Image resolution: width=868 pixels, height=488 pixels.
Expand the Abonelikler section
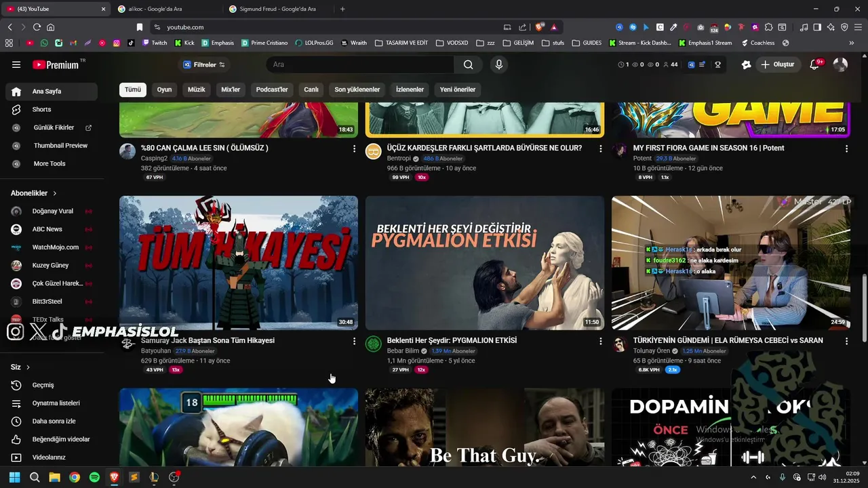[x=34, y=193]
